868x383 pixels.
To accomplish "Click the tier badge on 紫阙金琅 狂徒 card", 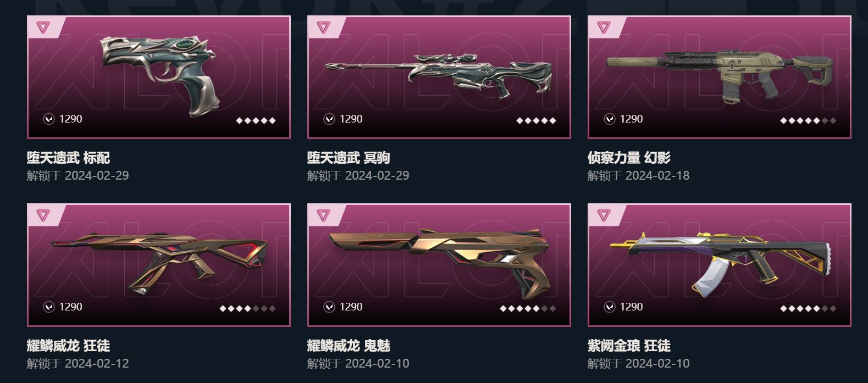I will coord(604,215).
